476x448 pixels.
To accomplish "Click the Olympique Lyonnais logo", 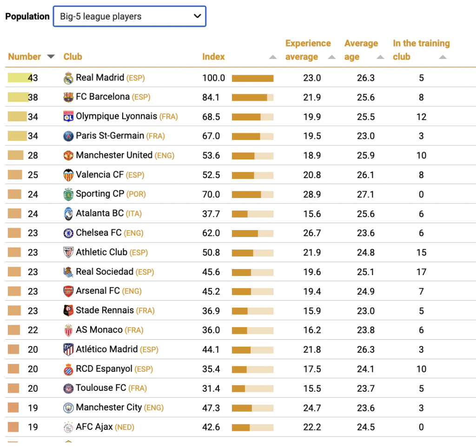I will [68, 117].
